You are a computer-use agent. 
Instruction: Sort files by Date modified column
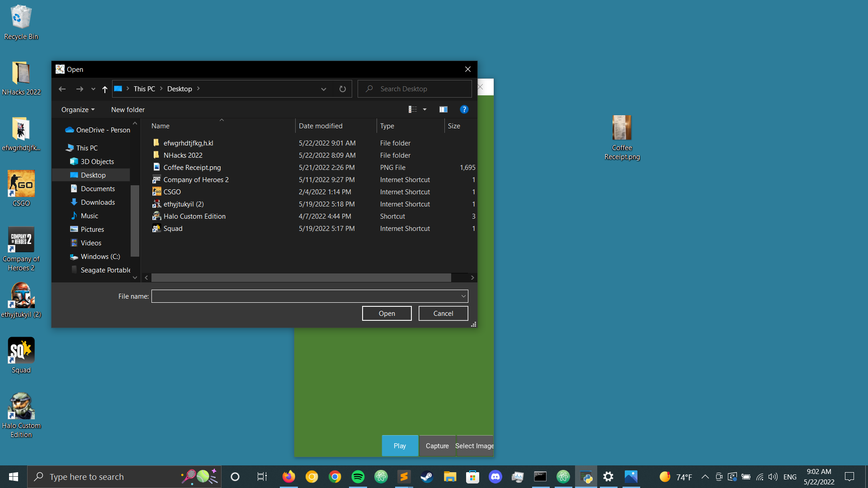(x=321, y=126)
